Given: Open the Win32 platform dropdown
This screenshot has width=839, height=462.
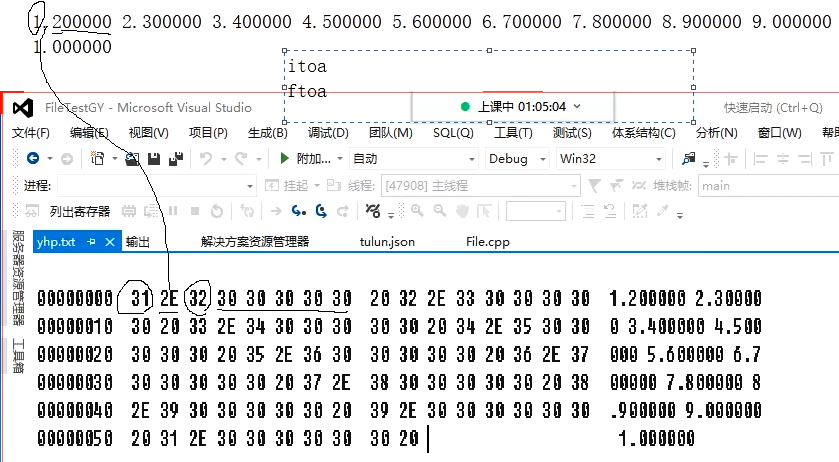Looking at the screenshot, I should (x=658, y=158).
